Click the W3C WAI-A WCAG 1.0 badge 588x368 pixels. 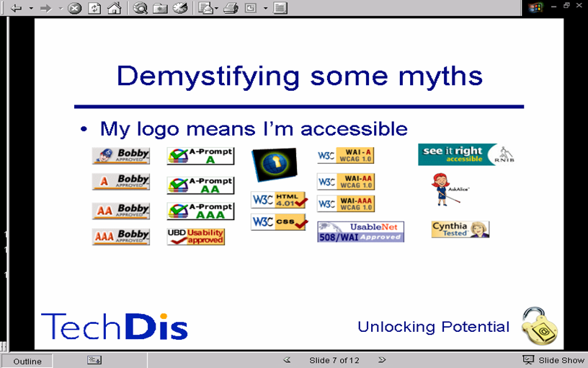coord(345,155)
